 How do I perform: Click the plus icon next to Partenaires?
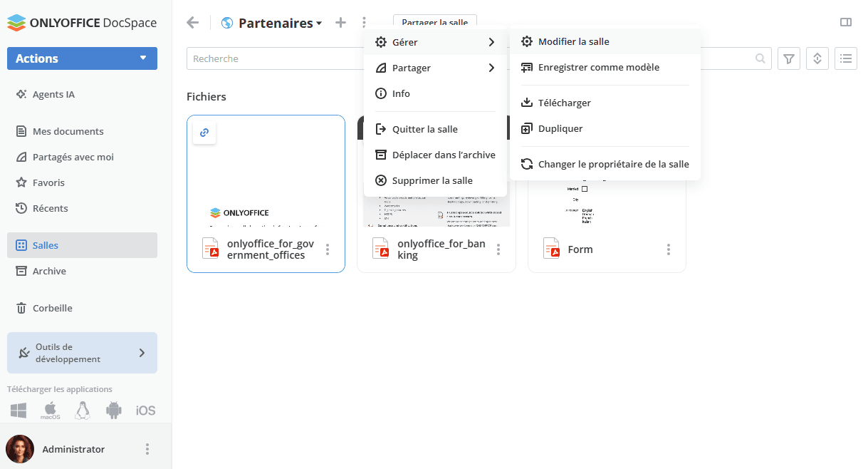pyautogui.click(x=340, y=23)
